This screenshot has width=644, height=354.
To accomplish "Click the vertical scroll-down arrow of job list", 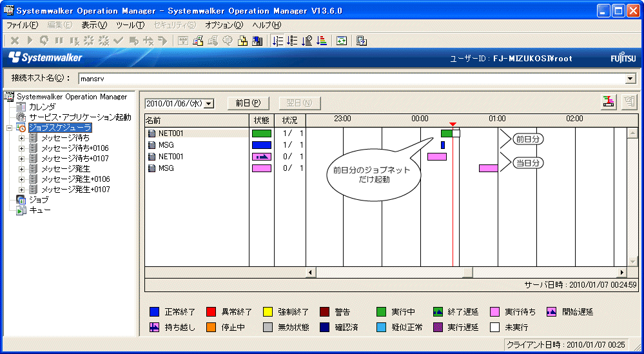I will pos(632,261).
